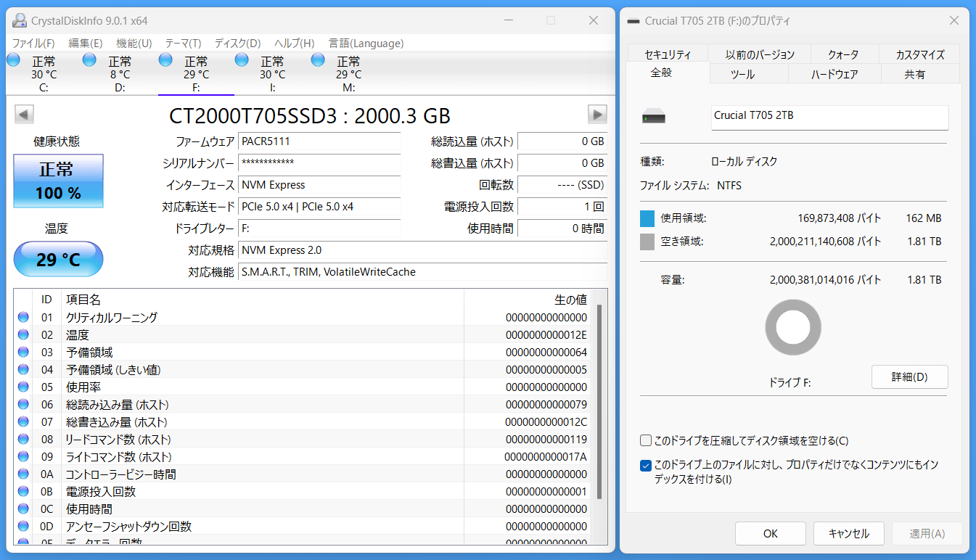
Task: Click status orb for コントローラービジー時間 row
Action: coord(23,474)
